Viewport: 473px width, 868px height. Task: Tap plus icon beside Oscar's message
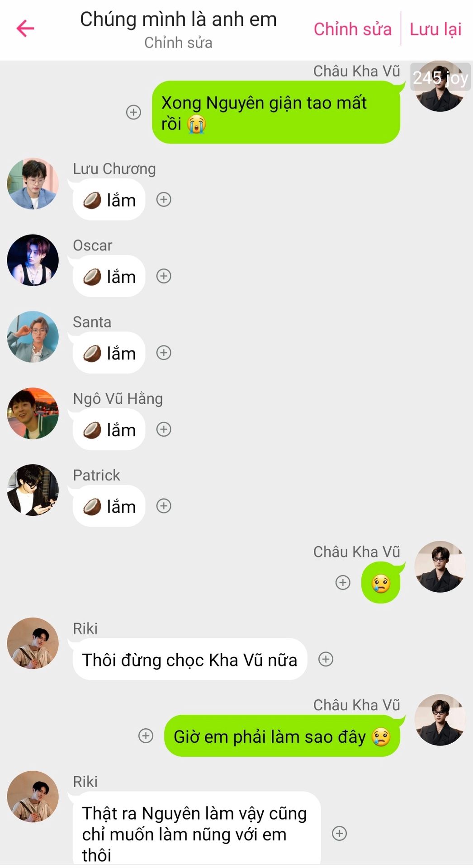click(x=164, y=276)
